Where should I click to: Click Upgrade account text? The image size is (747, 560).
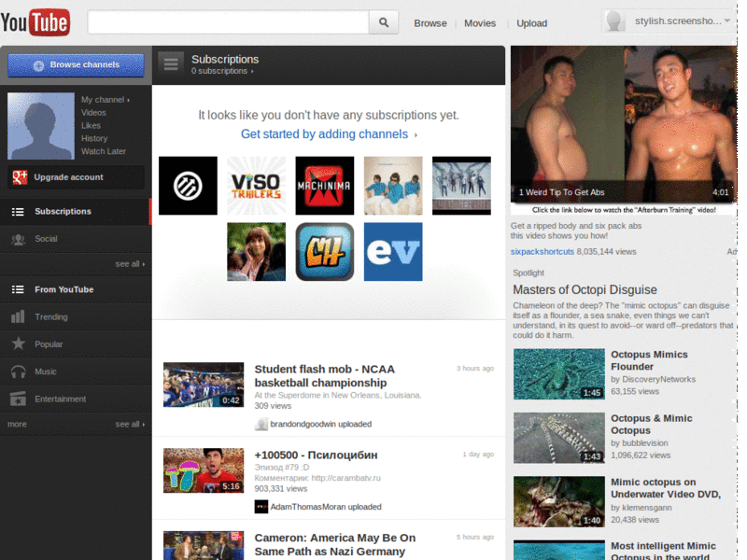click(x=68, y=177)
